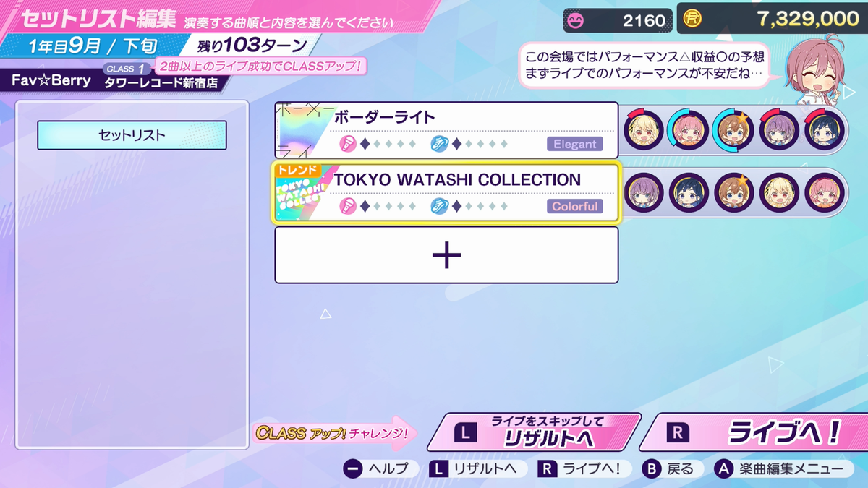Image resolution: width=868 pixels, height=488 pixels.
Task: Select the dark-haired idol portrait in ボーダーライト row
Action: (825, 130)
